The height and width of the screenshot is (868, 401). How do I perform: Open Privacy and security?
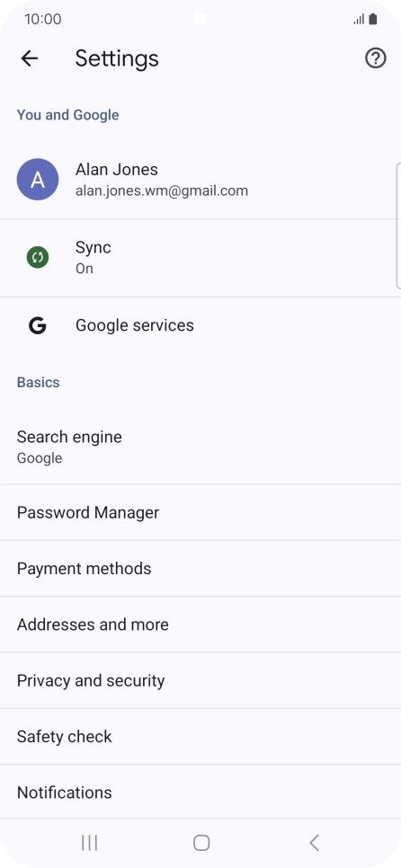pos(200,680)
